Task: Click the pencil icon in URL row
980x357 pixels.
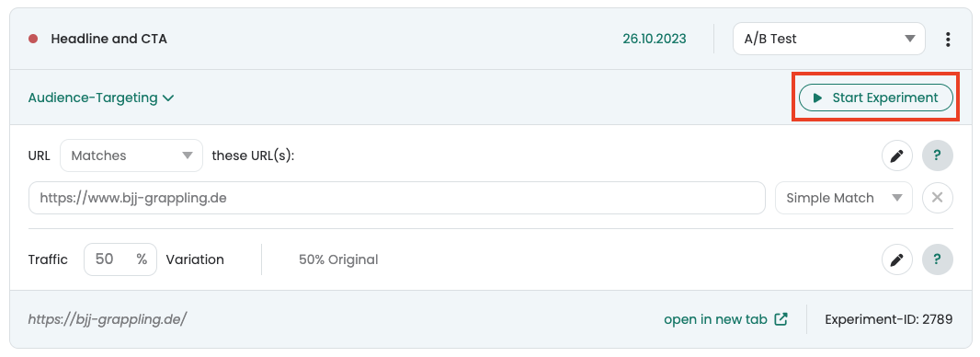Action: (x=897, y=155)
